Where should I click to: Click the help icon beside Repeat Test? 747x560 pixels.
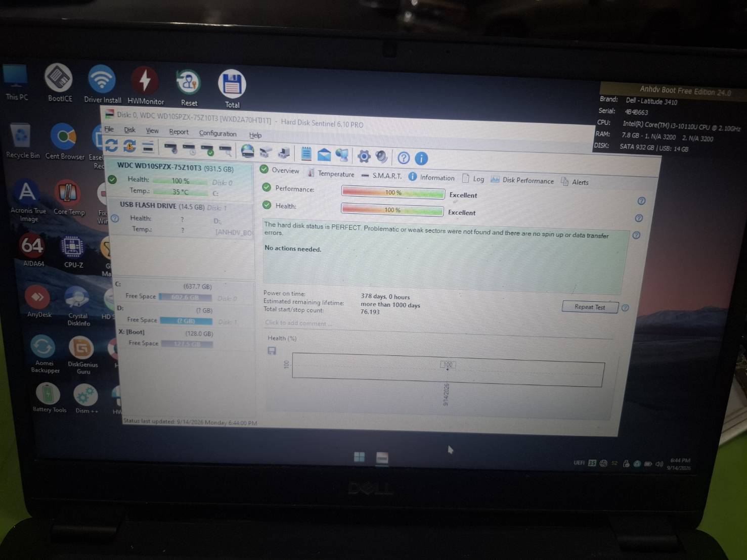[x=625, y=308]
